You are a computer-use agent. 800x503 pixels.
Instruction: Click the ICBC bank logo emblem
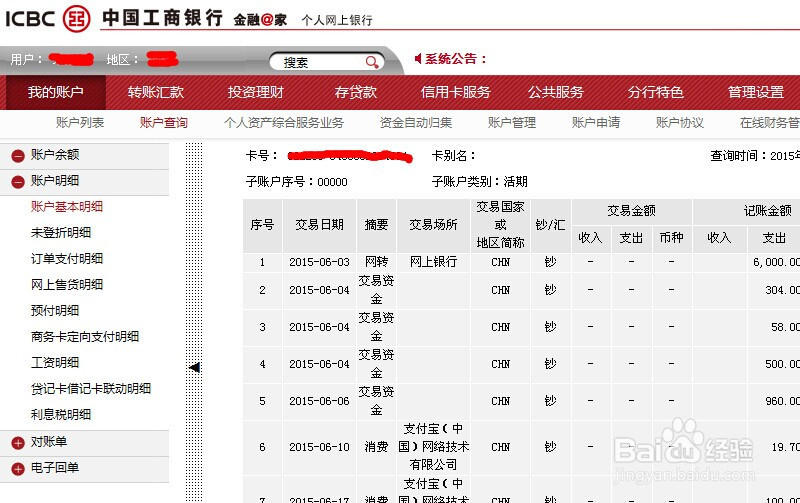coord(77,19)
